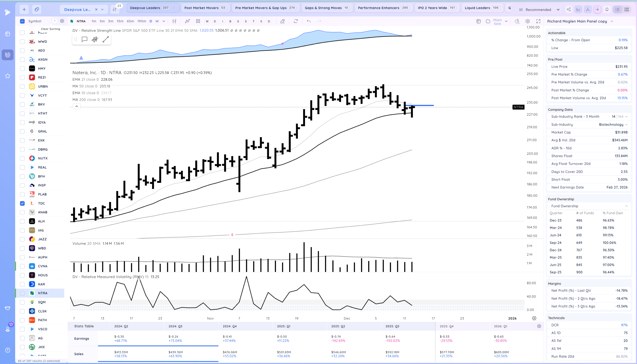Open the Recommended columns dropdown

[x=539, y=9]
